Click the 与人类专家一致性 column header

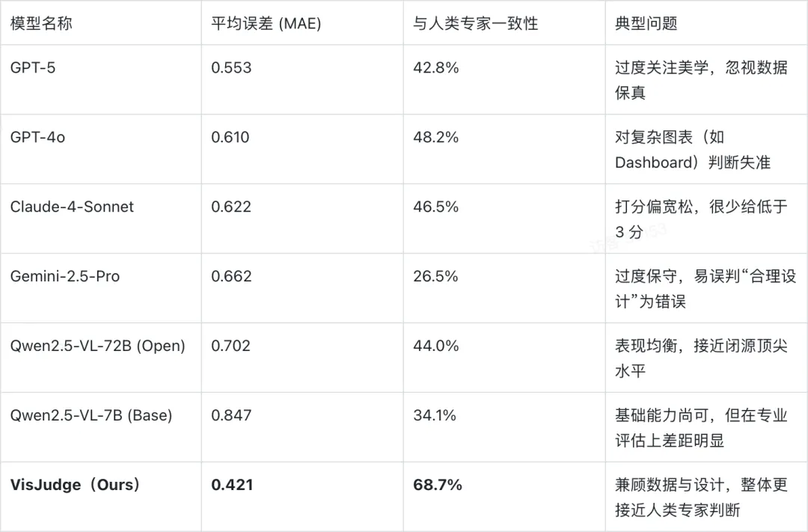coord(475,23)
